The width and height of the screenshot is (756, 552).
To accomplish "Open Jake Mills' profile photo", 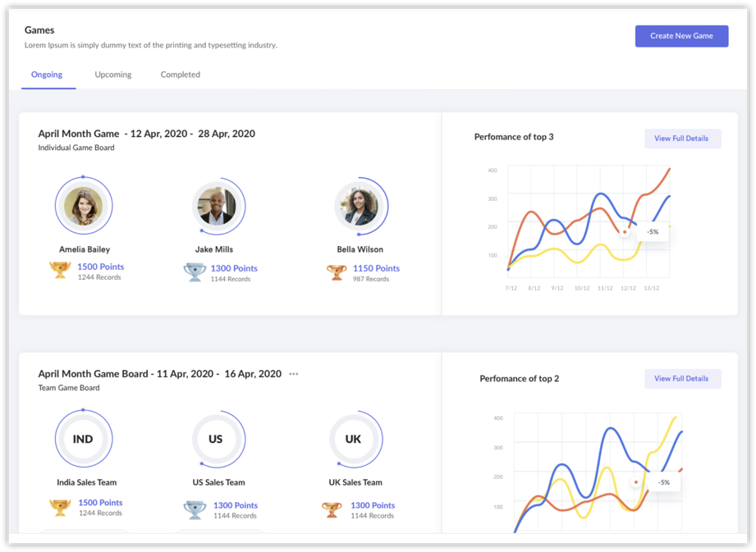I will [216, 206].
